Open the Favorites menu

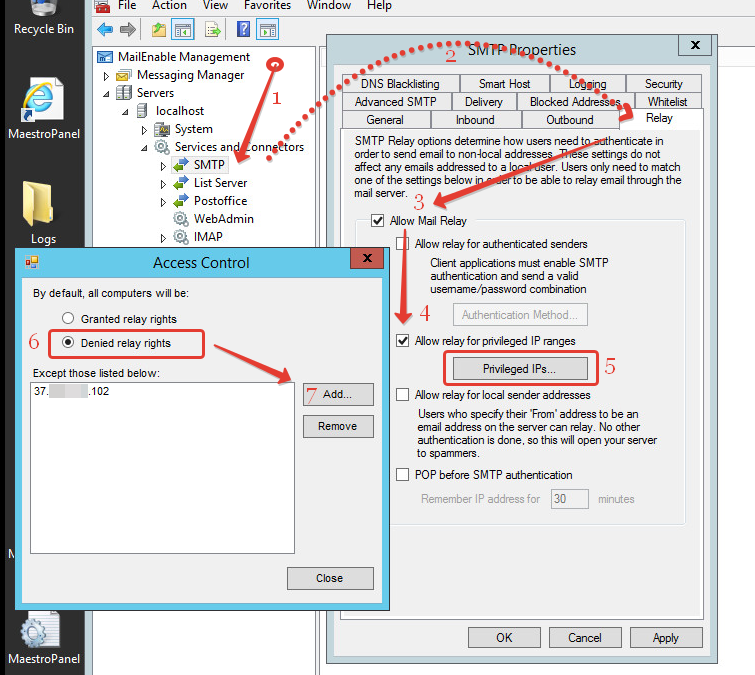(267, 5)
